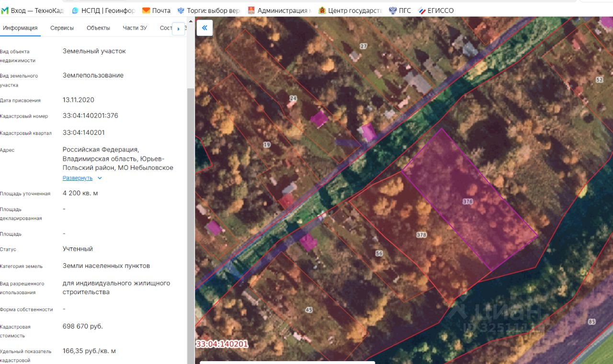Select parcel 27 on the map
Screen dimensions: 613x364
(363, 46)
